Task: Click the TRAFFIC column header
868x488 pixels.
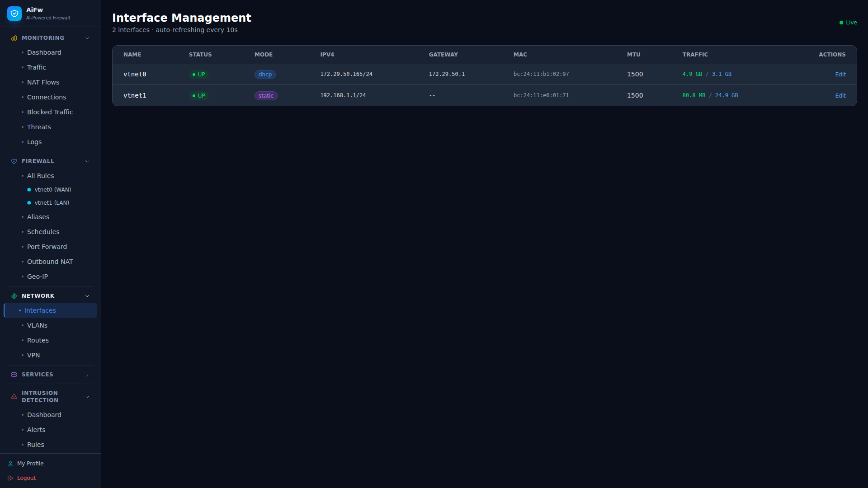Action: 695,55
